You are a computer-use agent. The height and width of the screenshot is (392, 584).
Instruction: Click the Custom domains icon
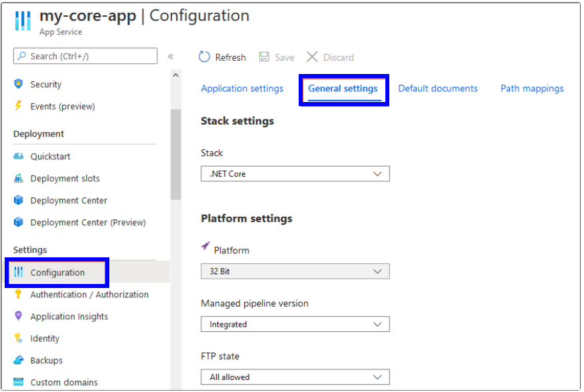click(18, 382)
